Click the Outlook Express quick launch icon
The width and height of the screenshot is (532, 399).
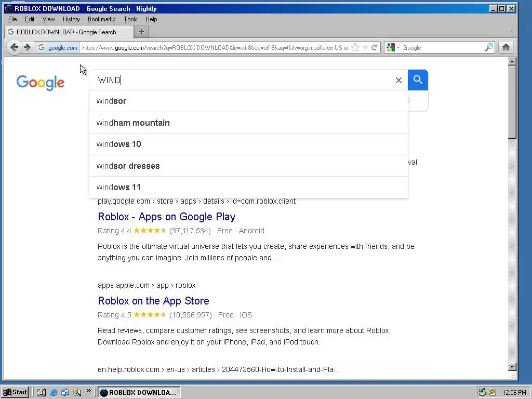pyautogui.click(x=65, y=393)
